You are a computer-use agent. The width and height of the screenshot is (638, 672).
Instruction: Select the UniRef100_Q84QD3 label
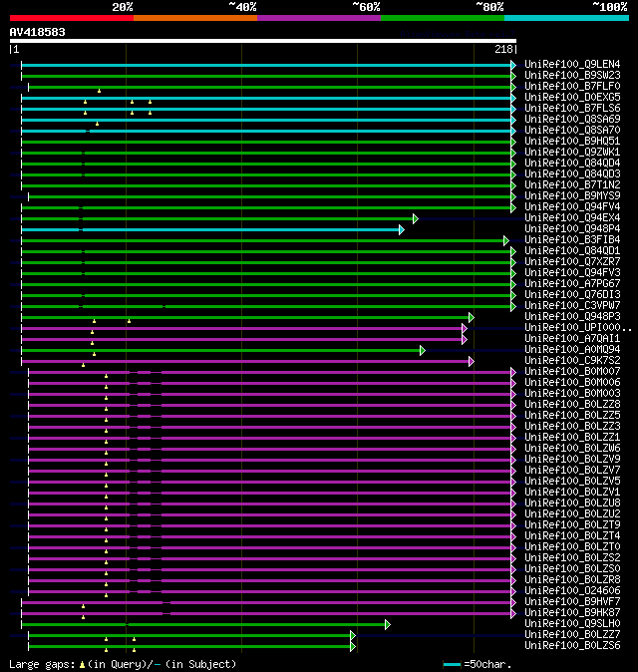572,174
